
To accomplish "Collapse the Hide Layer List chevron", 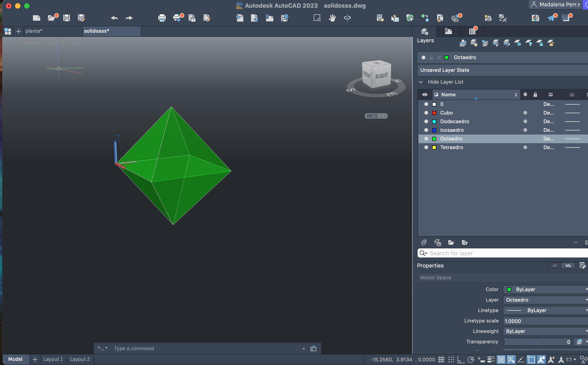I will [421, 82].
